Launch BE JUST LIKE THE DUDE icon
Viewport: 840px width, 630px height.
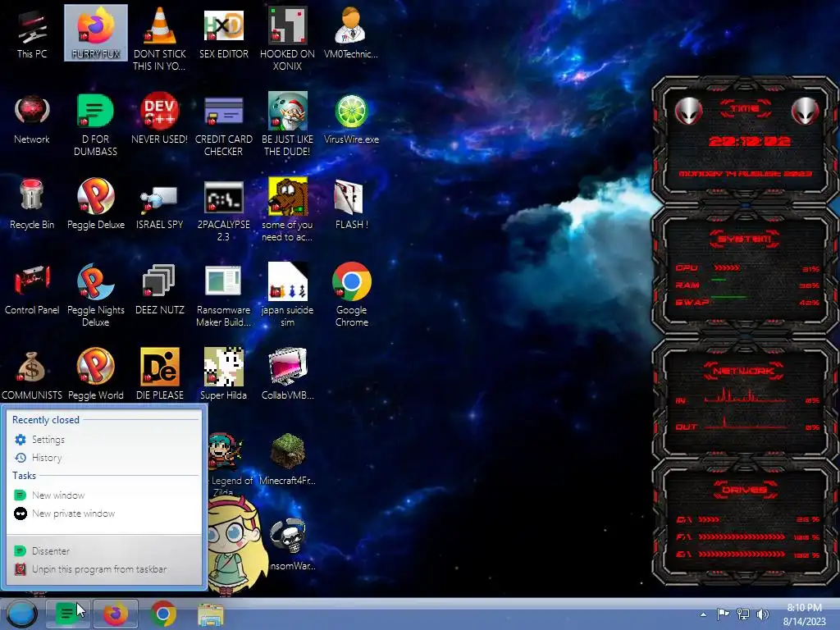click(x=288, y=125)
